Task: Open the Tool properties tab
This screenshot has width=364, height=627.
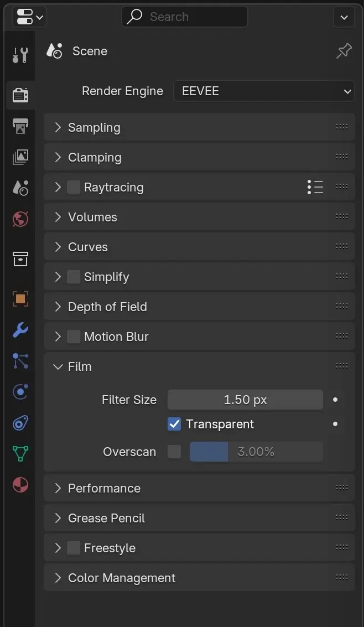Action: (20, 55)
